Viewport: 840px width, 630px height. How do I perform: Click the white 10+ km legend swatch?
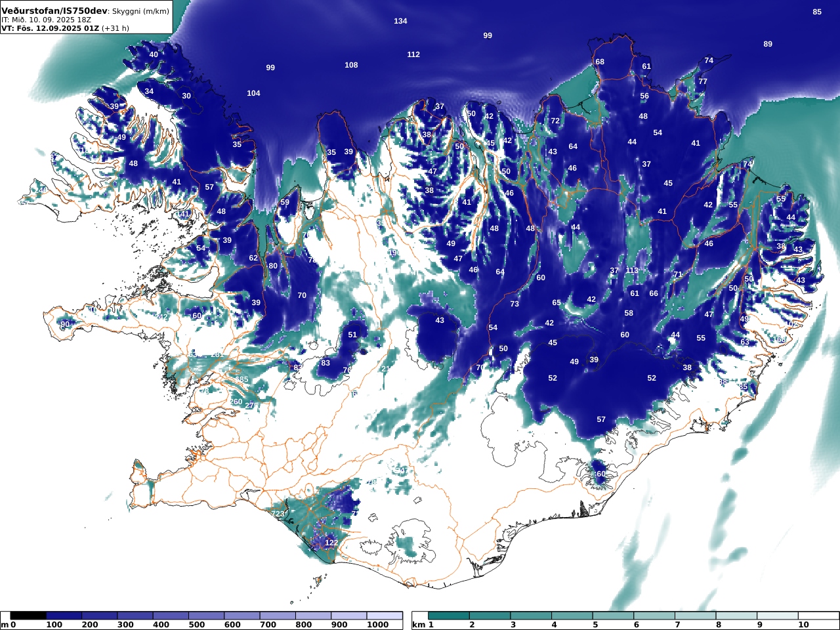pyautogui.click(x=818, y=616)
